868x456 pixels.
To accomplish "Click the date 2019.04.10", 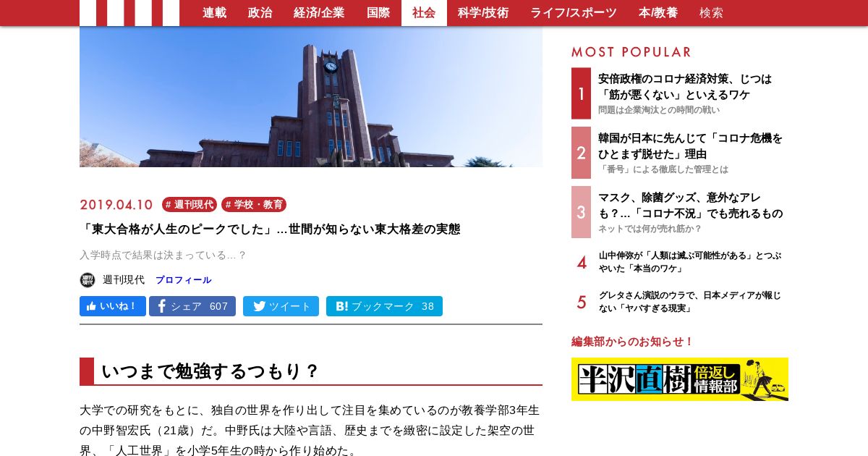I will (116, 205).
